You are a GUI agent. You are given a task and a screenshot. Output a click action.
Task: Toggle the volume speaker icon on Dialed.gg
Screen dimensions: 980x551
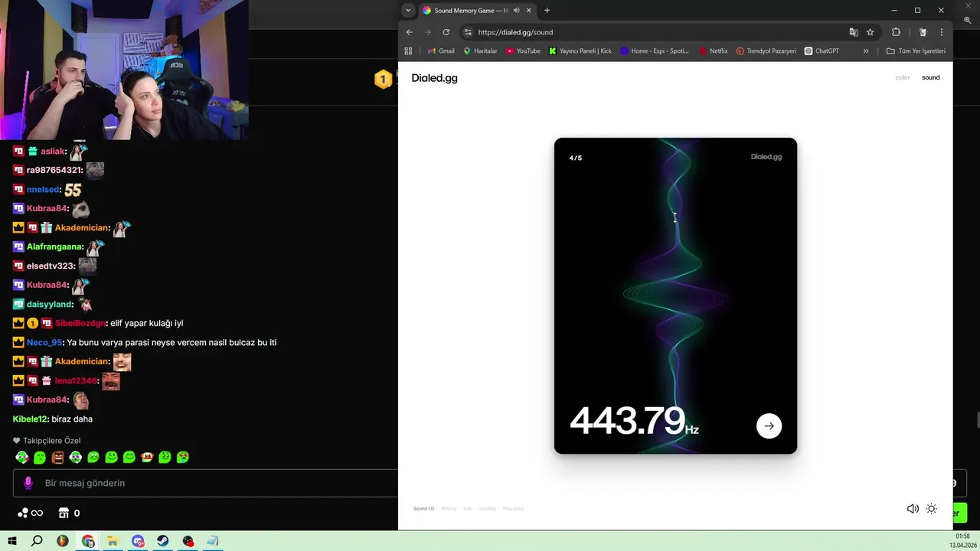click(x=913, y=509)
